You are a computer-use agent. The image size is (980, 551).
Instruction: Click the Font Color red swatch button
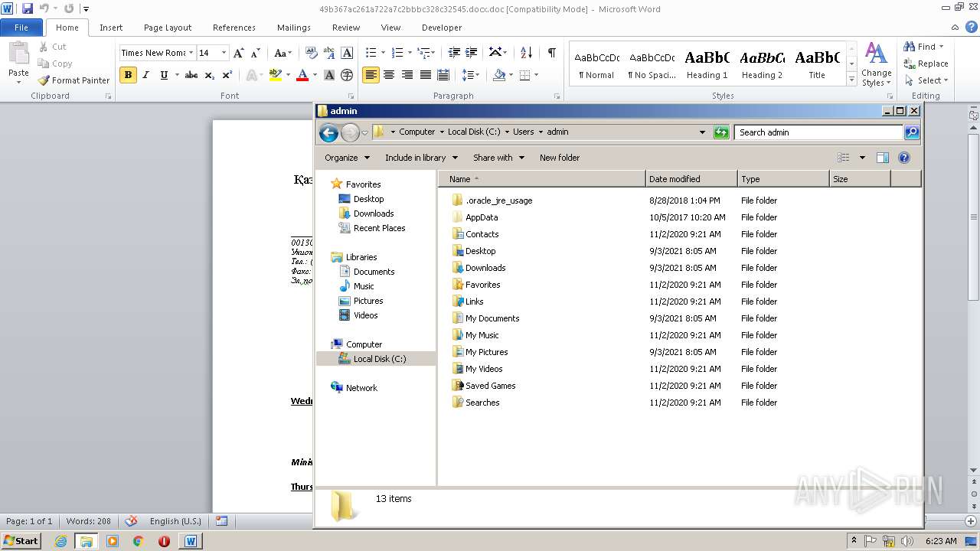(x=302, y=75)
